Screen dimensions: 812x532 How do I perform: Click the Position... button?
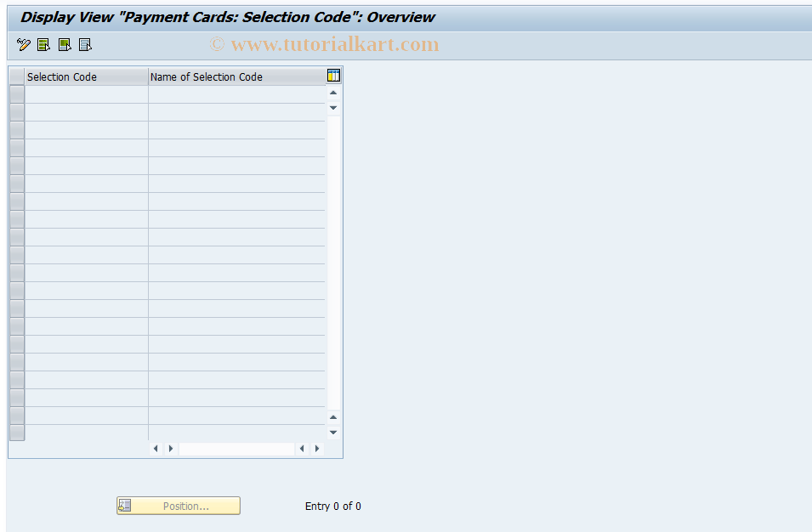coord(179,506)
